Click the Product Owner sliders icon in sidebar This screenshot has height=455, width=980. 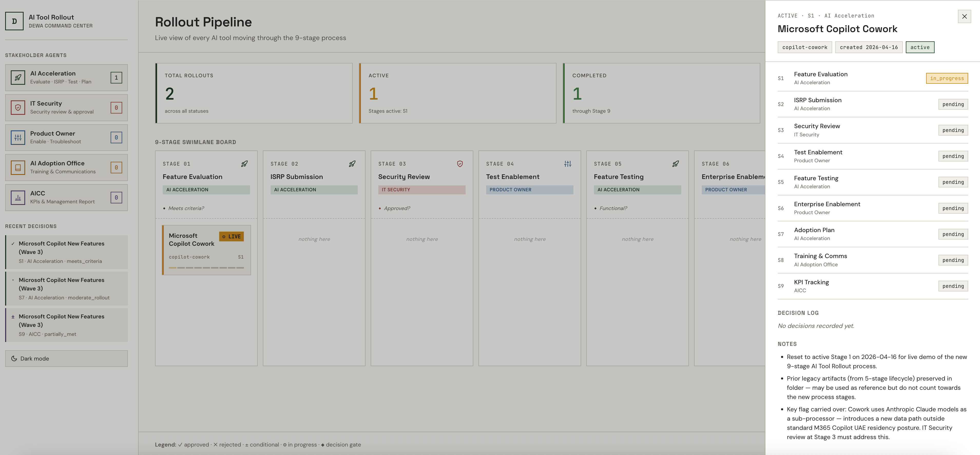click(x=18, y=138)
